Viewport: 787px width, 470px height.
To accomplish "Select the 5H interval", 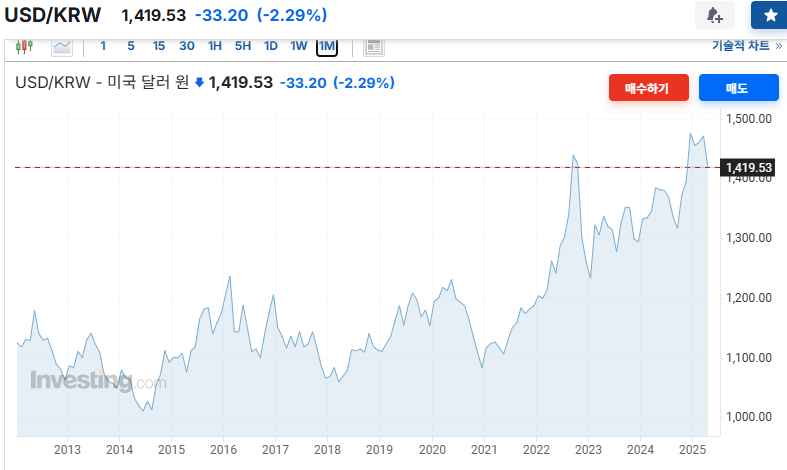I will point(243,46).
